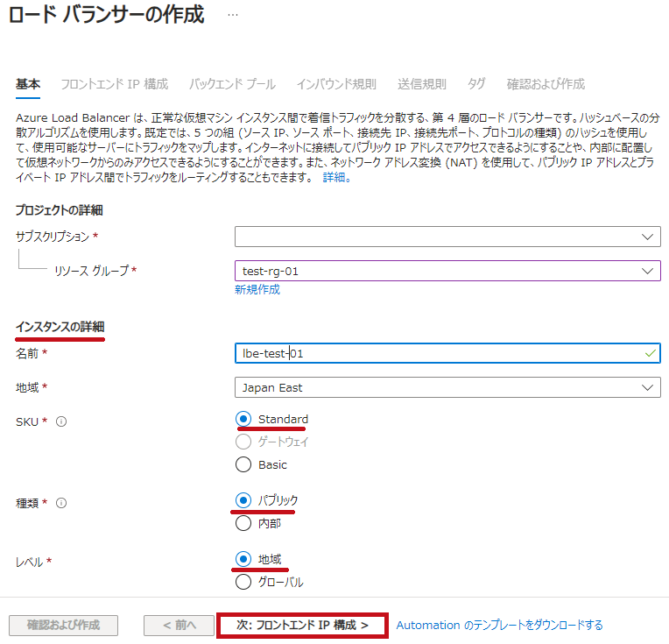Select the Basic SKU radio button
This screenshot has height=644, width=669.
tap(243, 464)
